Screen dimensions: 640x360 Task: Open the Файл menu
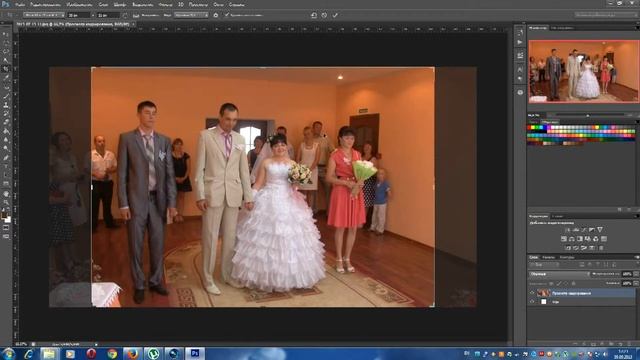(21, 4)
